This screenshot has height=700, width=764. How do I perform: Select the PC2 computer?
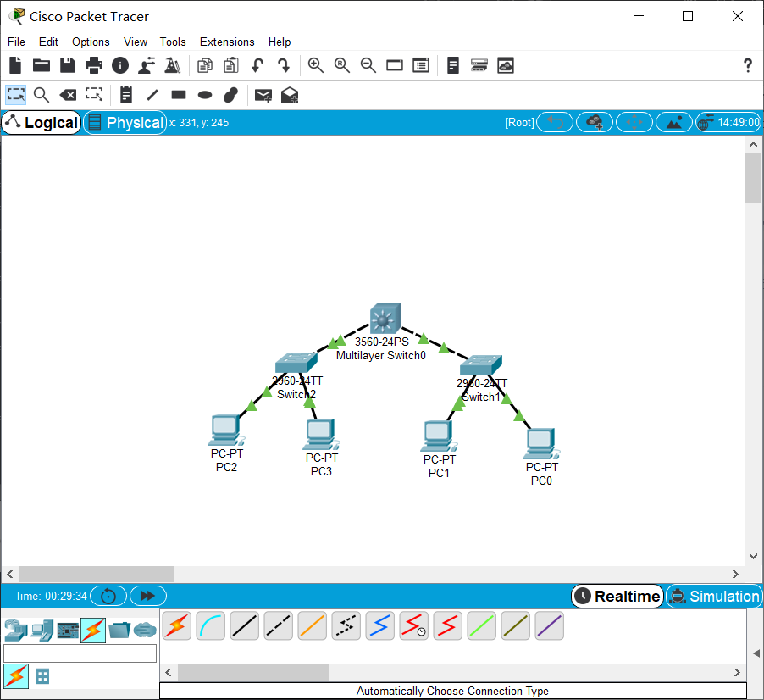click(226, 430)
